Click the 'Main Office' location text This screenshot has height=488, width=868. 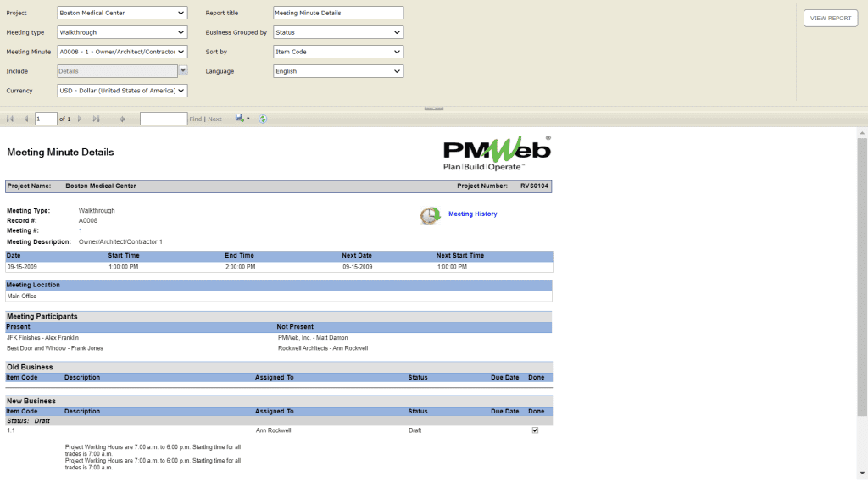click(x=21, y=296)
